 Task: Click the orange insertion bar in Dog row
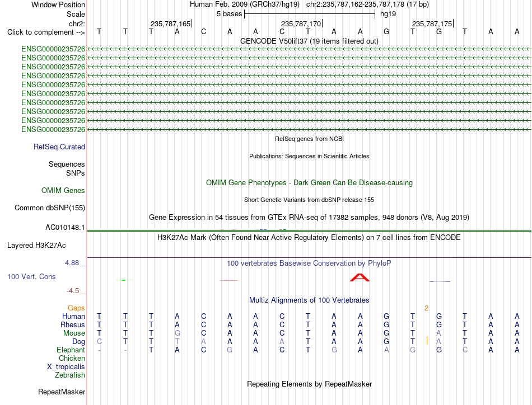(427, 341)
